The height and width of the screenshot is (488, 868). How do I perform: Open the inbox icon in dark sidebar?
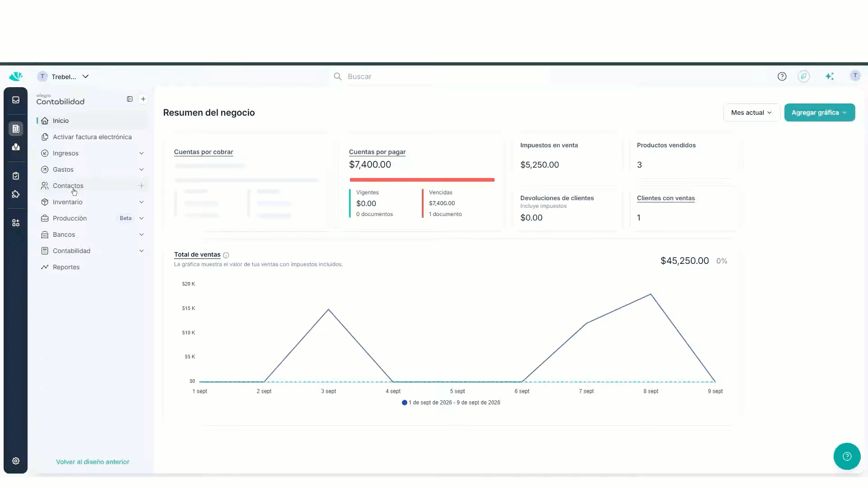(x=16, y=100)
